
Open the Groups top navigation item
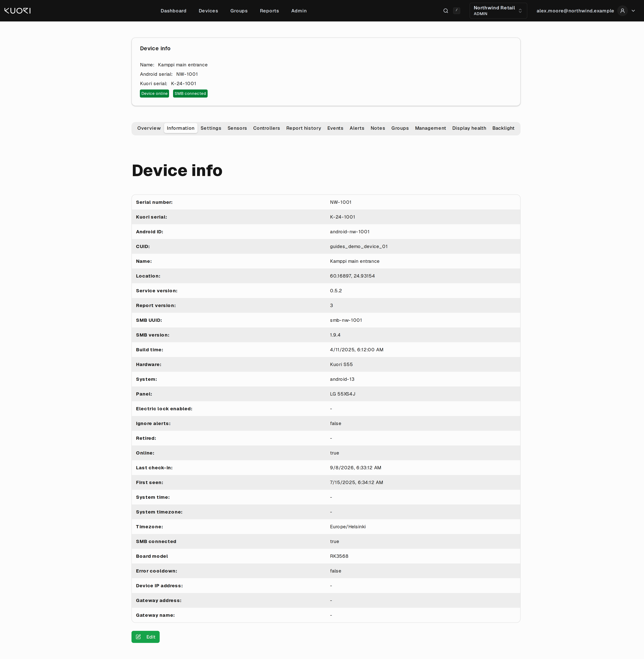(239, 11)
